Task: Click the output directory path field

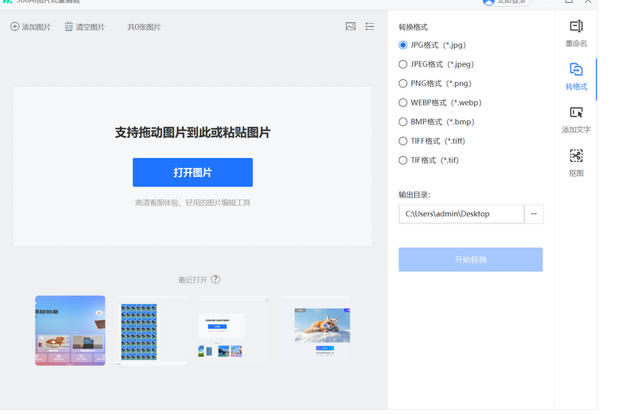Action: [x=461, y=214]
